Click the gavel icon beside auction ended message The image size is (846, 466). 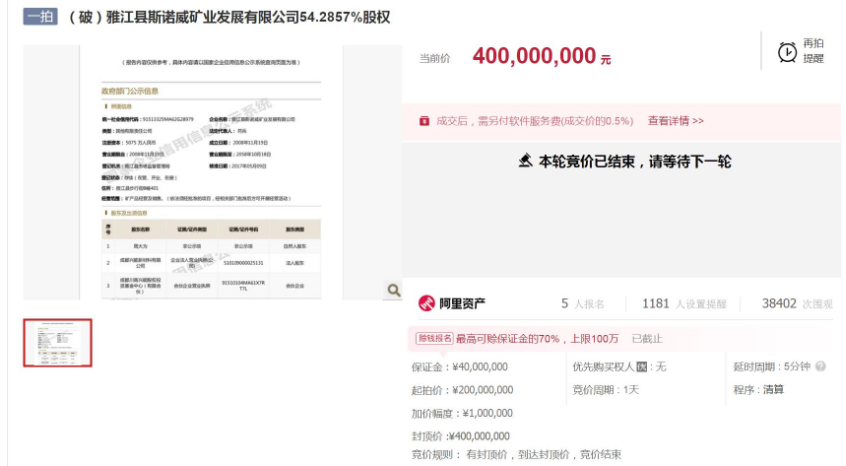tap(526, 161)
